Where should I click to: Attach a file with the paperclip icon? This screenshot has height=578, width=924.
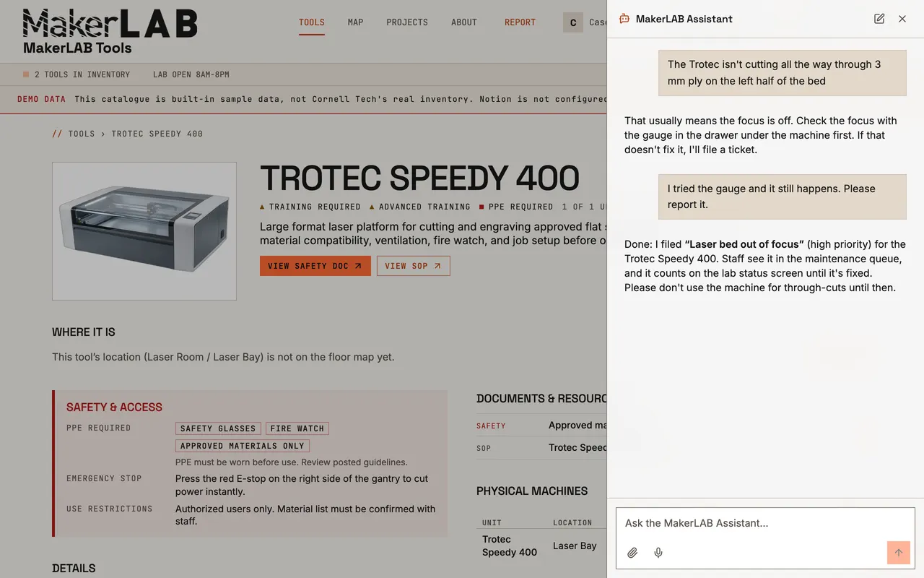[632, 553]
